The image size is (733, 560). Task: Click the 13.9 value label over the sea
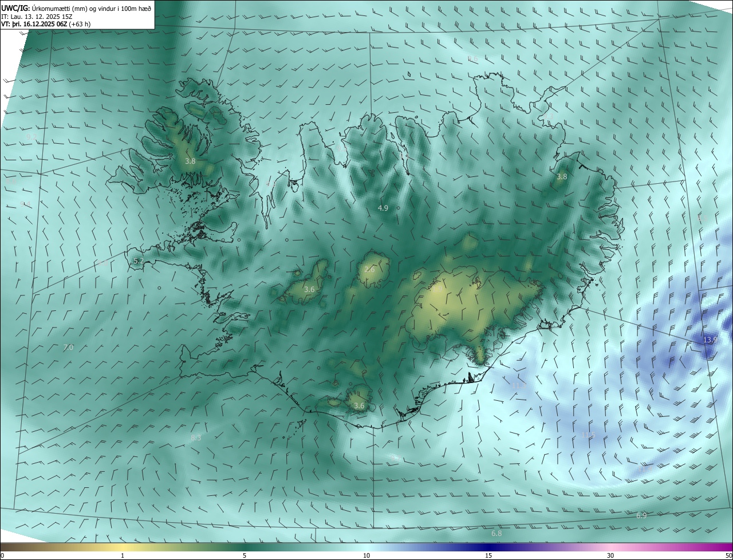tap(710, 340)
